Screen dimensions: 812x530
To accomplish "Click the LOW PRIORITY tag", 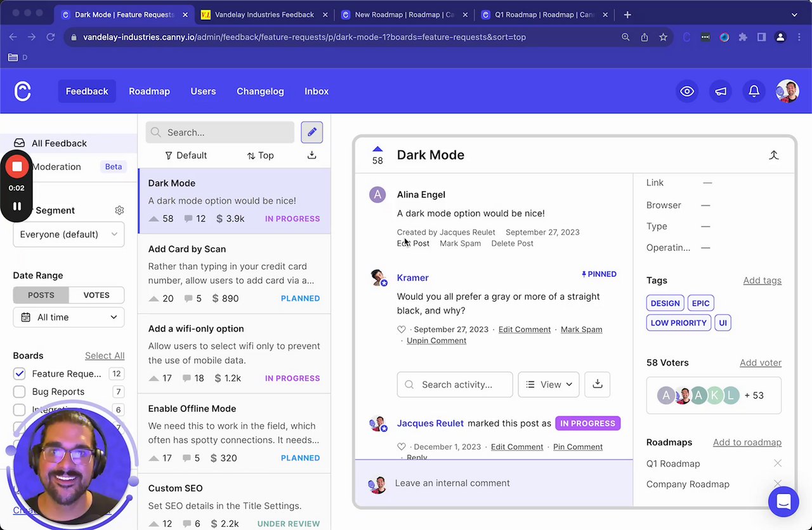I will (679, 323).
